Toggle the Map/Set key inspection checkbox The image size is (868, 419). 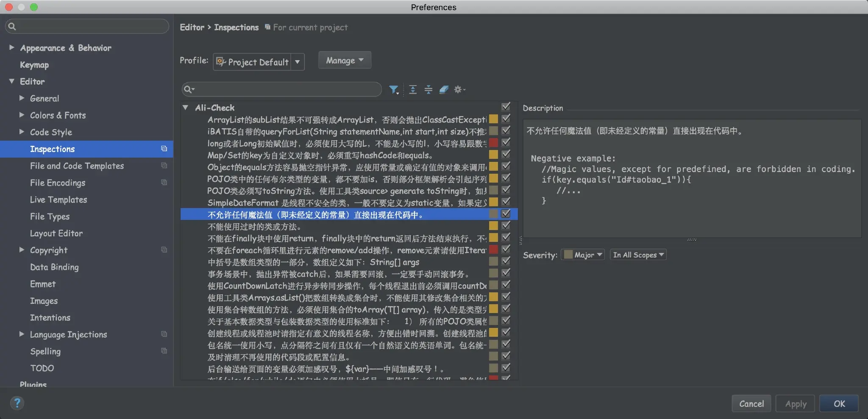tap(506, 154)
